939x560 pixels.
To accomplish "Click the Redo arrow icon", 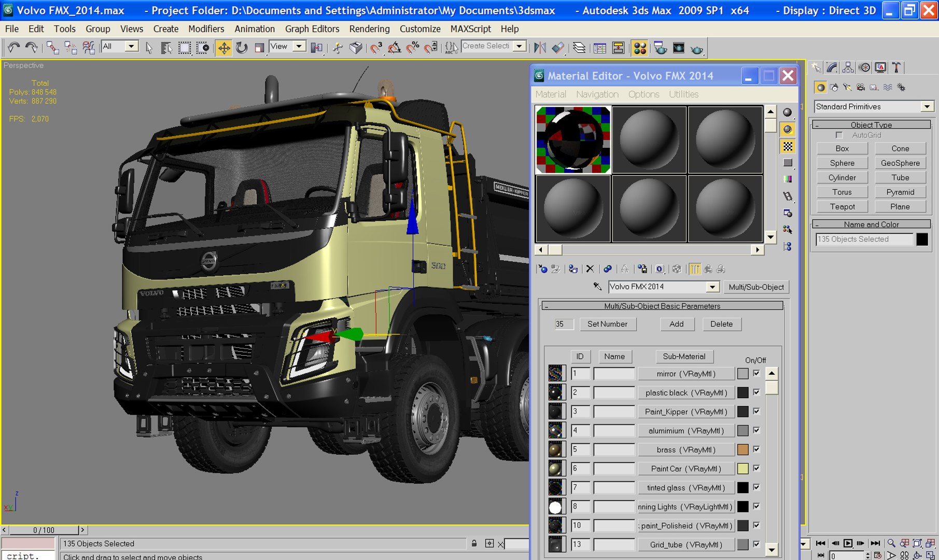I will pos(32,48).
